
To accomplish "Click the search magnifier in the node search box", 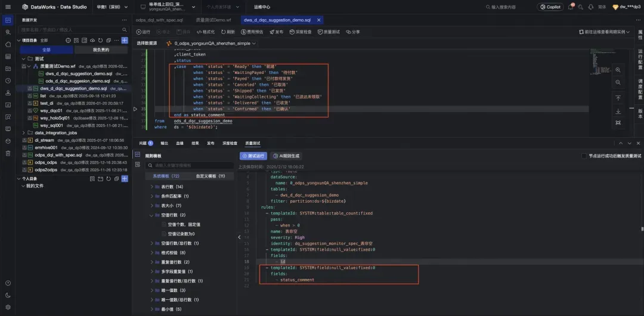I will [x=125, y=30].
